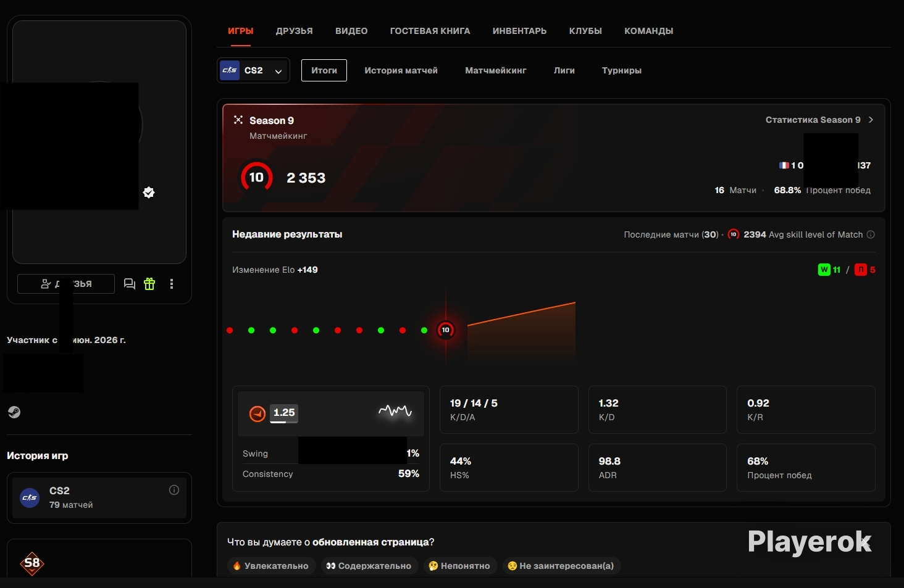Click the Изменение Elo +149 text

coord(275,270)
